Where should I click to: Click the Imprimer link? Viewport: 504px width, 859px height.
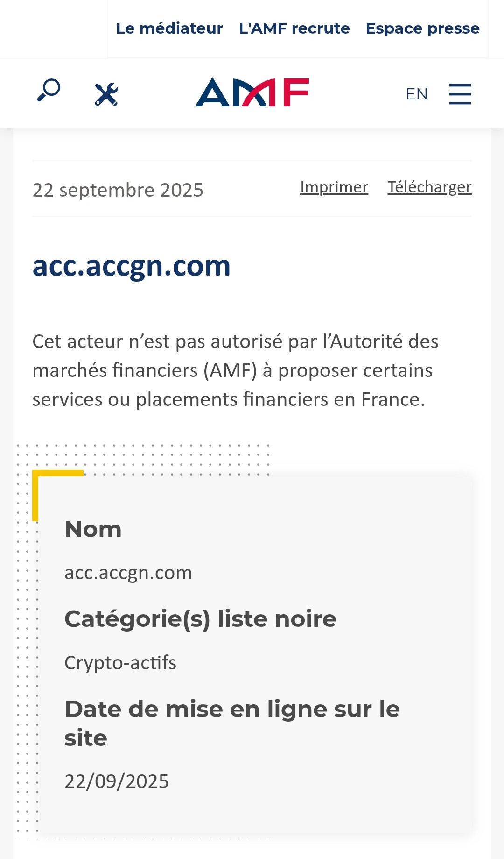click(x=334, y=187)
